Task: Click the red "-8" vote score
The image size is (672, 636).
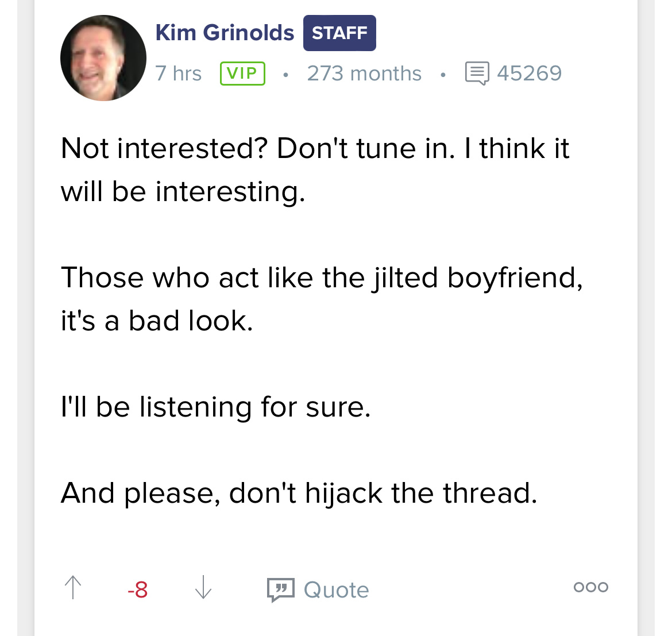Action: coord(137,589)
